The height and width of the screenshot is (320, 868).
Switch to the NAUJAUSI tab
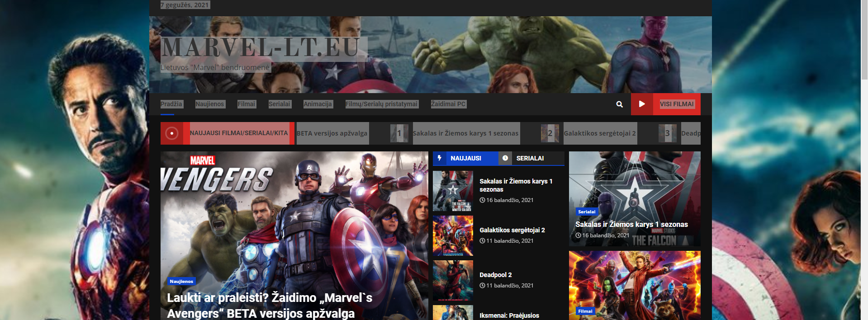point(466,158)
